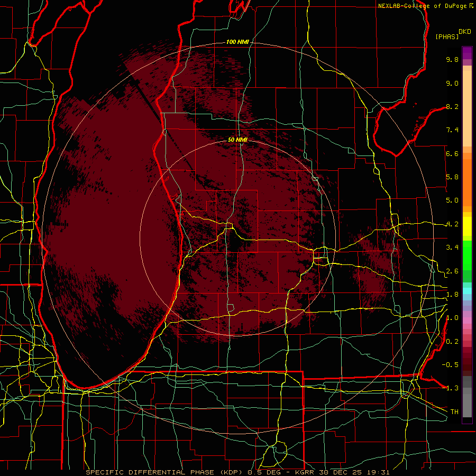The width and height of the screenshot is (476, 476).
Task: Click the 4.2 legend value
Action: (452, 224)
